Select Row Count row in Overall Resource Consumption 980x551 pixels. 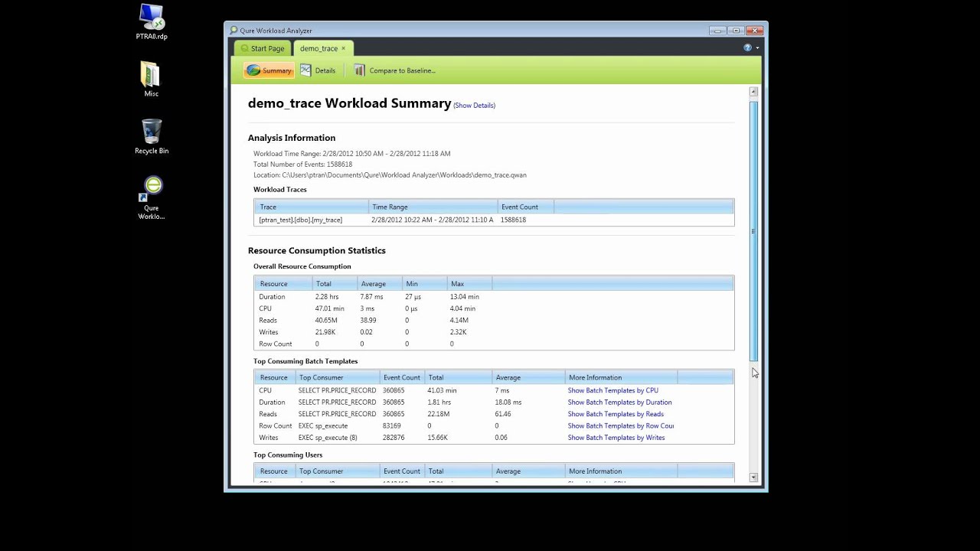coord(494,344)
